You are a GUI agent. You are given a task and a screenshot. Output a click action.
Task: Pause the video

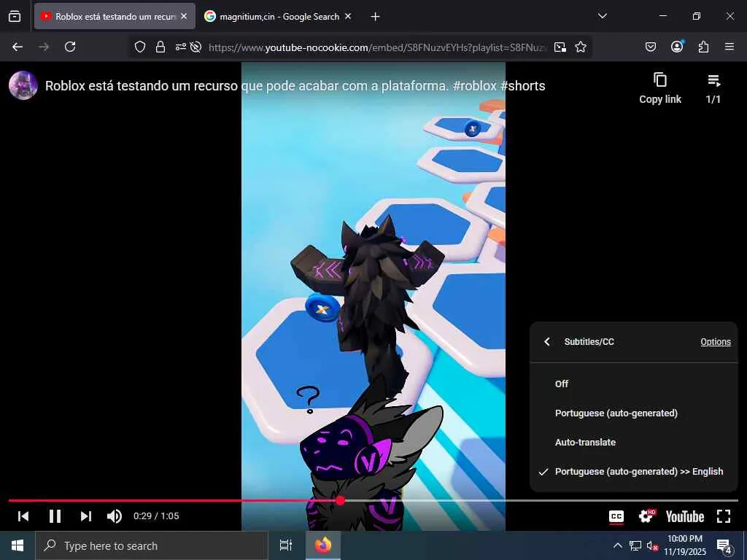pyautogui.click(x=55, y=516)
